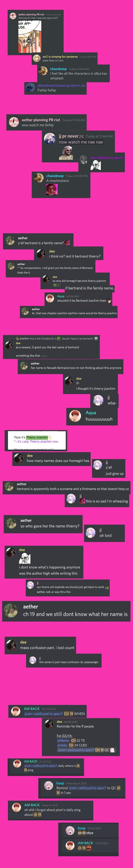133x868 pixels.
Task: Click chaosboop's cookie avatar beside whiplash message
Action: [44, 71]
